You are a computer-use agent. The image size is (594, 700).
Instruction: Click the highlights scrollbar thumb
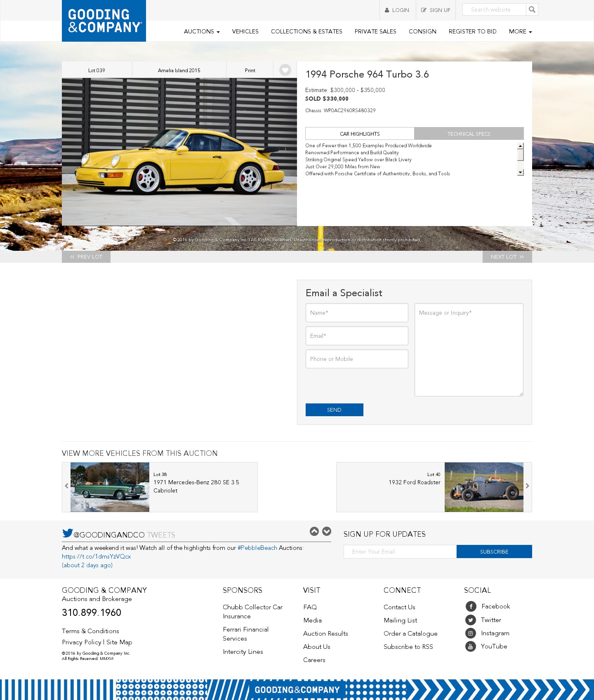521,155
